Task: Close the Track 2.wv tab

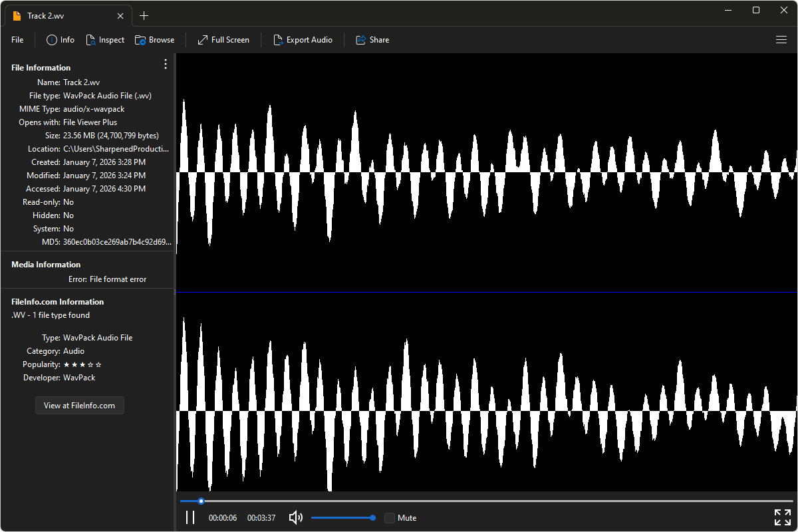Action: (x=120, y=16)
